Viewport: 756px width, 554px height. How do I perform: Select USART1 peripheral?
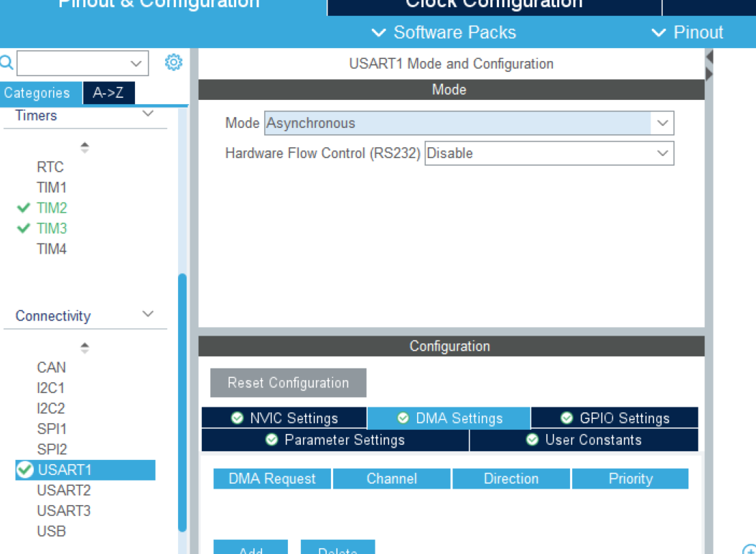pos(85,470)
